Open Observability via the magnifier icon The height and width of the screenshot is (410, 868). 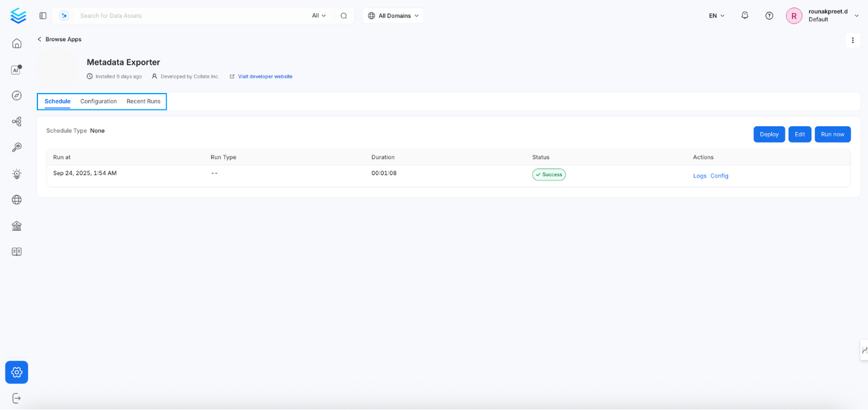tap(16, 147)
